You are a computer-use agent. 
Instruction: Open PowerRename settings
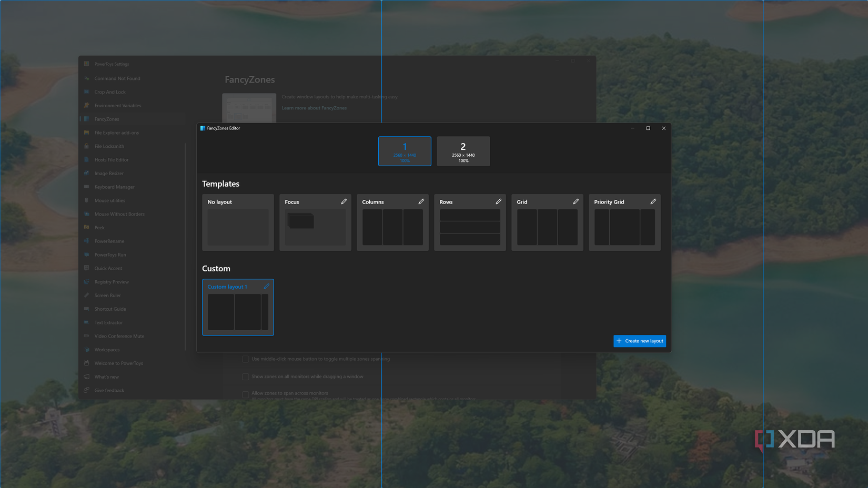pos(108,241)
